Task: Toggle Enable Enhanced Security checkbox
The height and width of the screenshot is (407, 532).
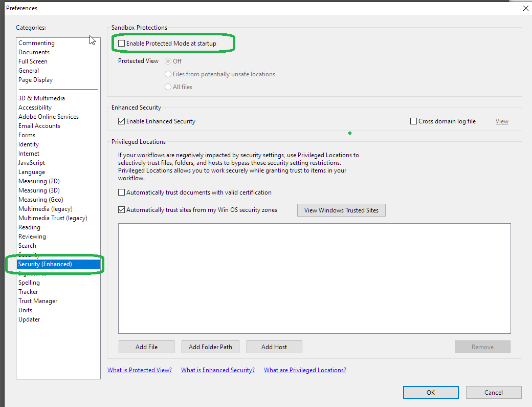Action: click(x=122, y=121)
